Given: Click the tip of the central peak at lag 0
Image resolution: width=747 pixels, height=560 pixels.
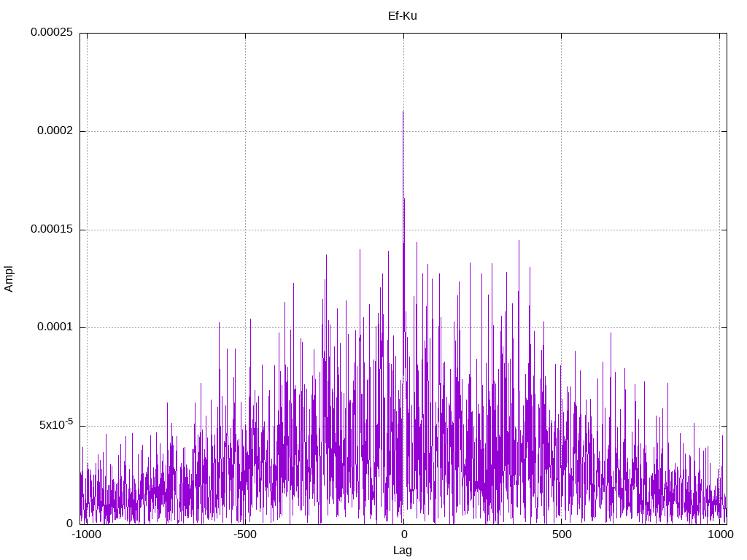Looking at the screenshot, I should click(x=403, y=112).
